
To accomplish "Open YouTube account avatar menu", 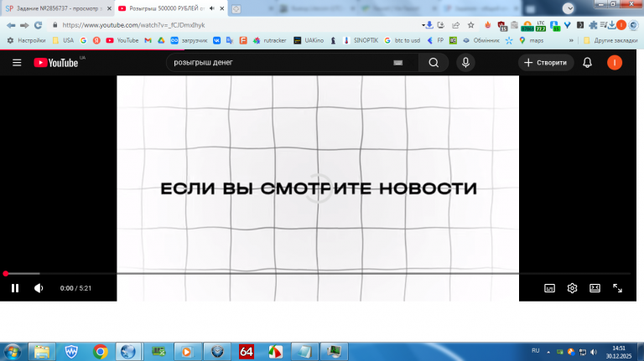I will 615,63.
